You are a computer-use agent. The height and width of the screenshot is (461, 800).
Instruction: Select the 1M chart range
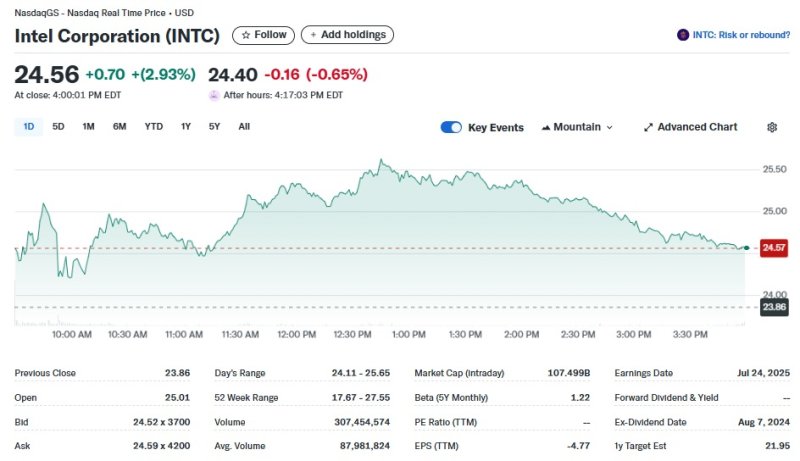[x=88, y=127]
